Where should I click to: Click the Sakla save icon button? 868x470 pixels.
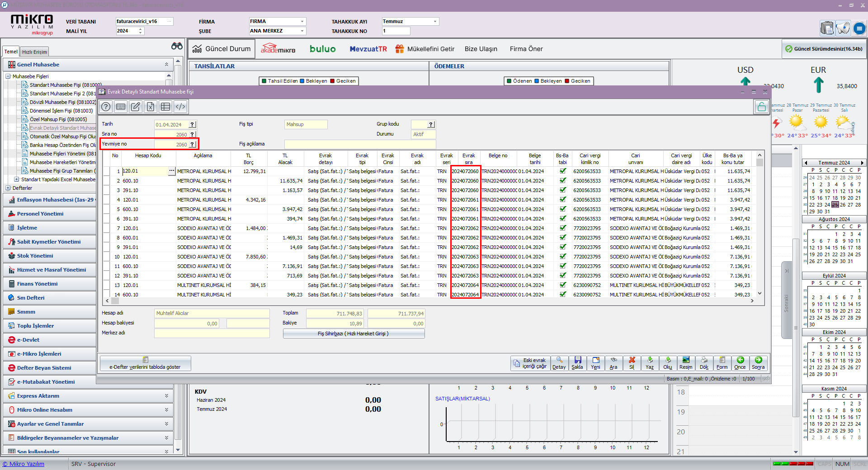click(577, 362)
